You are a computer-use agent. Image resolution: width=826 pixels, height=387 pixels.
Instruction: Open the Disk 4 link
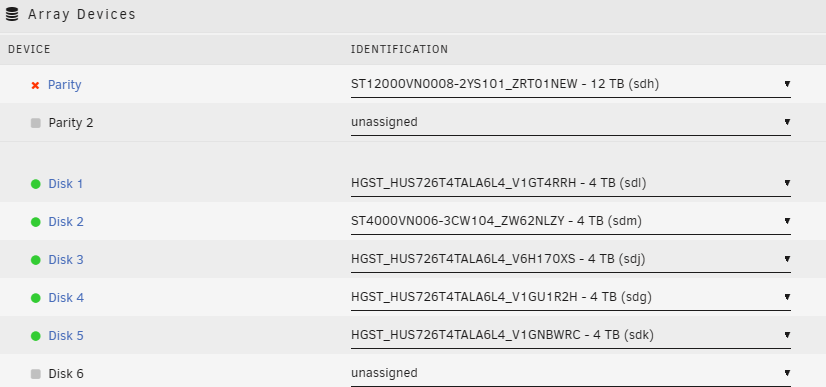point(66,297)
